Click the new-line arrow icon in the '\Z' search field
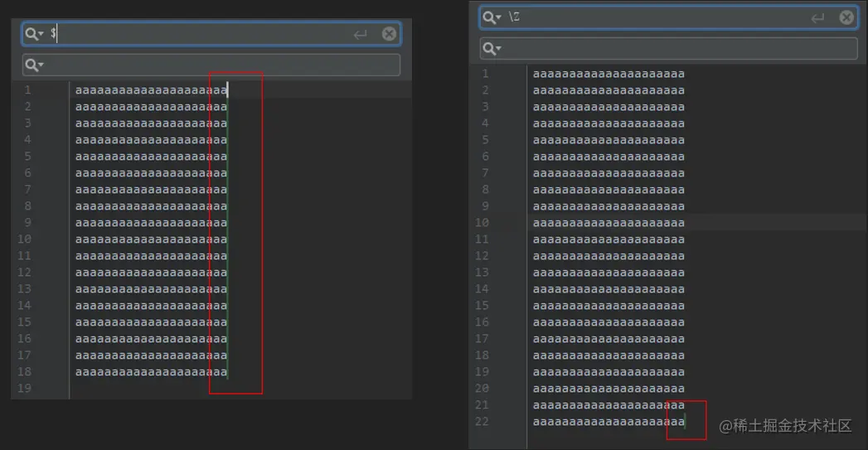Image resolution: width=868 pixels, height=450 pixels. [817, 18]
